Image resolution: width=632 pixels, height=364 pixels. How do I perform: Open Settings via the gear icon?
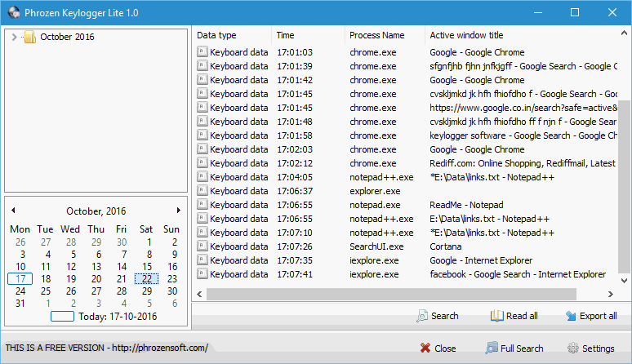572,348
